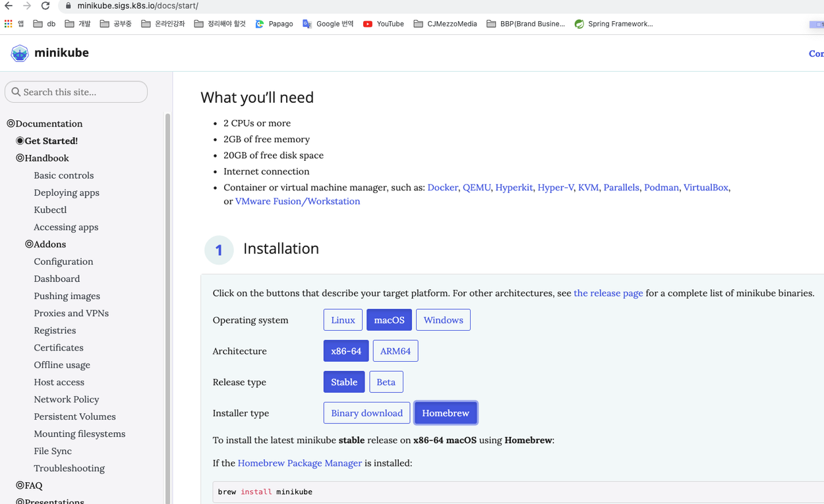Open the db bookmarks folder

tap(44, 24)
